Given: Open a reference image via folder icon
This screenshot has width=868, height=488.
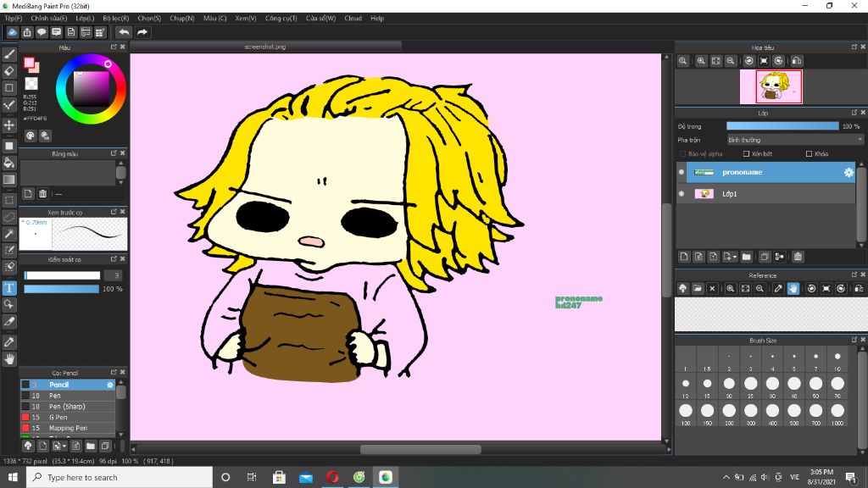Looking at the screenshot, I should click(x=698, y=288).
